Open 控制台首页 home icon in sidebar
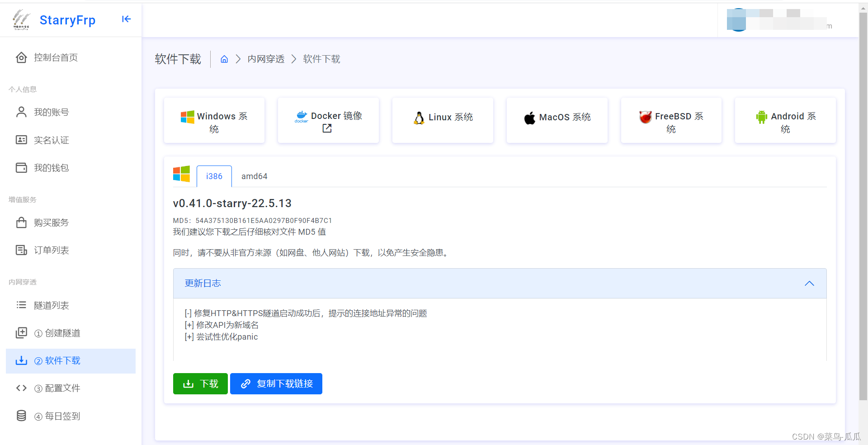The height and width of the screenshot is (445, 868). pyautogui.click(x=21, y=57)
